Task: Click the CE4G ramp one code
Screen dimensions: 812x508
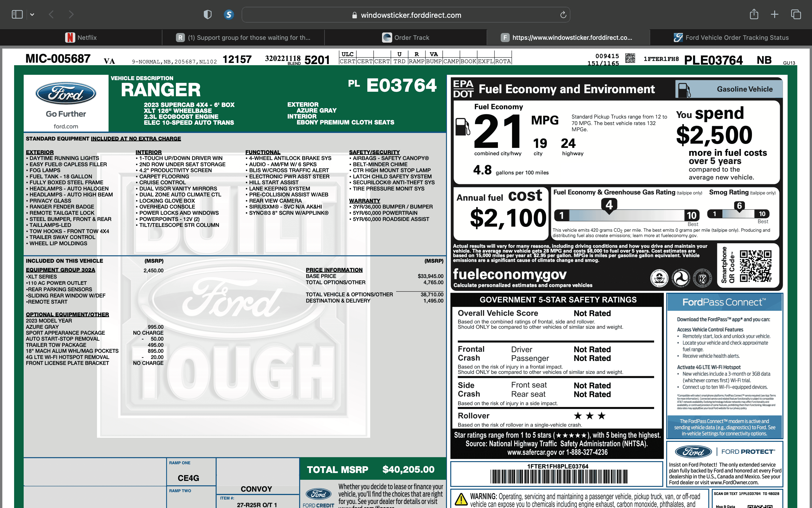Action: (188, 478)
